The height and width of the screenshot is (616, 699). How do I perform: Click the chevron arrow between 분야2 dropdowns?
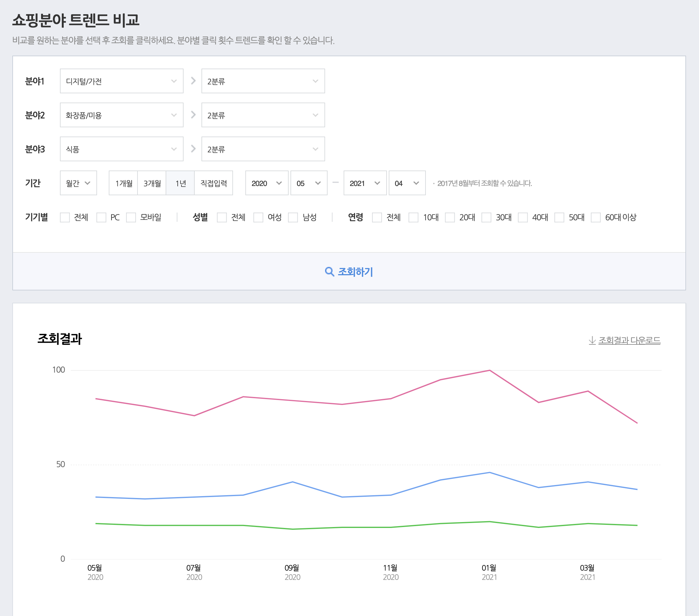193,115
